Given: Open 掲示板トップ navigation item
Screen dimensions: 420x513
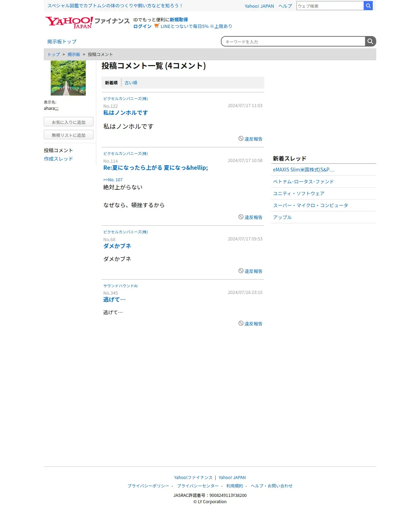Looking at the screenshot, I should (x=62, y=42).
